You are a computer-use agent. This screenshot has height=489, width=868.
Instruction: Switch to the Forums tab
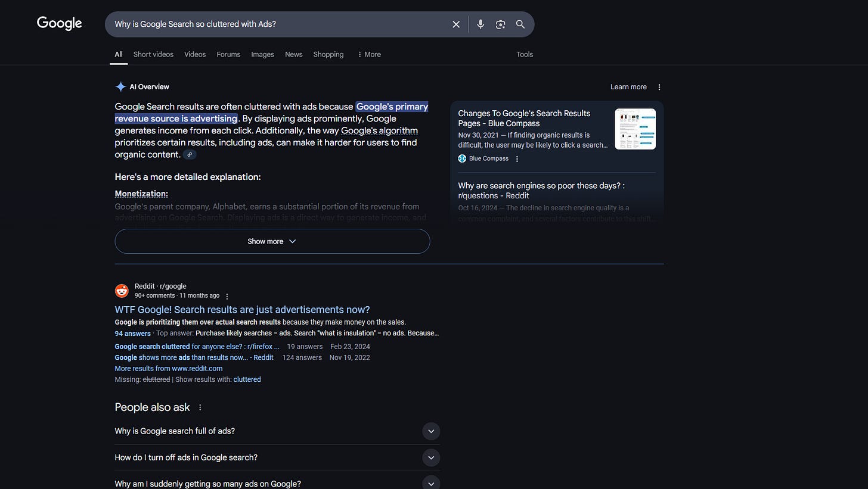coord(228,54)
